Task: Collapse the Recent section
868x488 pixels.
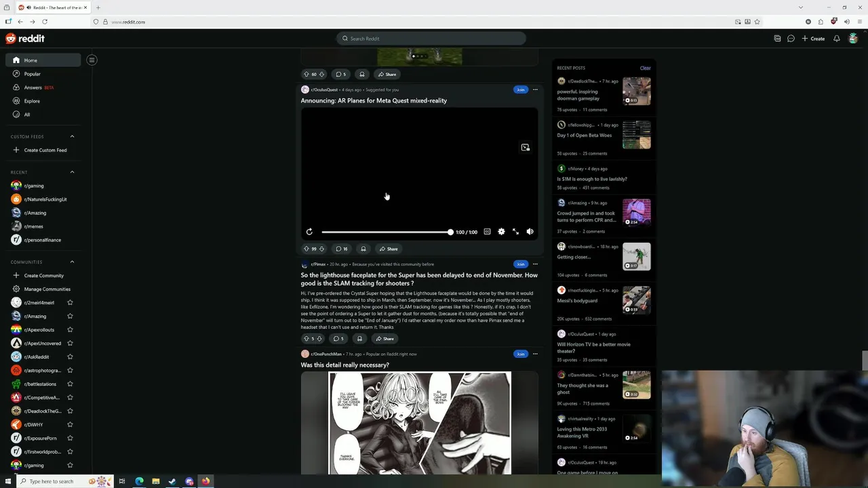Action: (72, 172)
